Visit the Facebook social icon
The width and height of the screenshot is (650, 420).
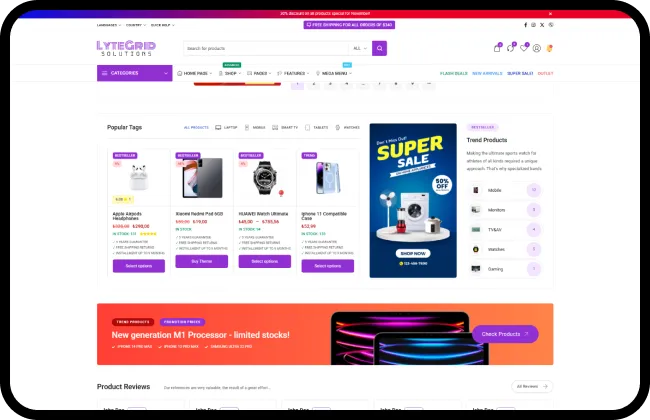click(526, 25)
